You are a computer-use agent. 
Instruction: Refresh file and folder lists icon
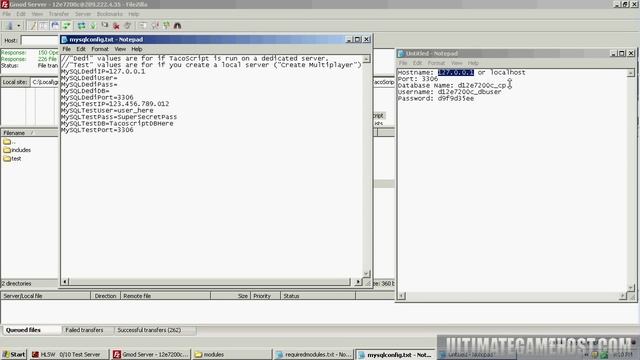click(82, 26)
